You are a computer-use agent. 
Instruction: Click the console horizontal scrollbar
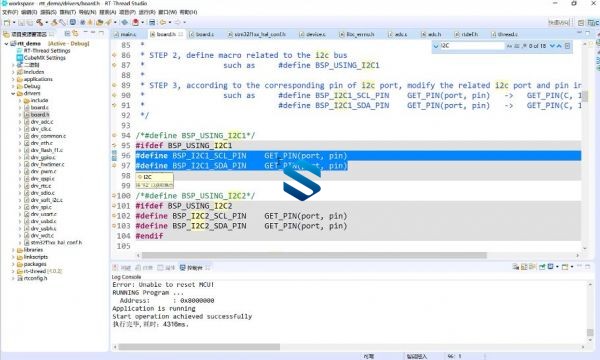pos(199,347)
